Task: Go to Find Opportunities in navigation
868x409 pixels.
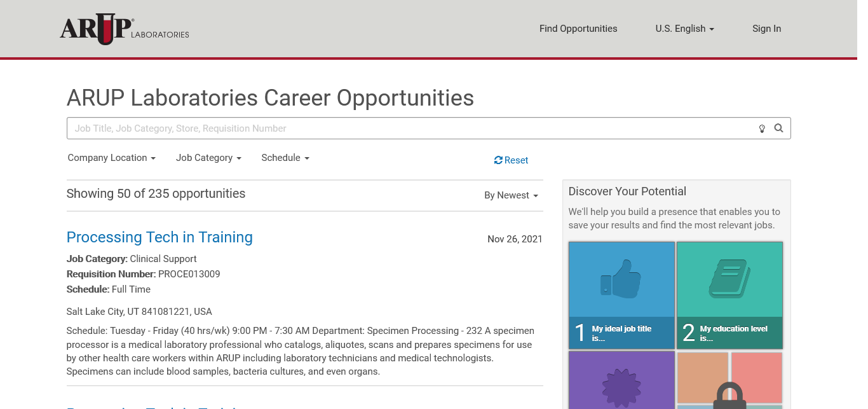Action: [578, 29]
